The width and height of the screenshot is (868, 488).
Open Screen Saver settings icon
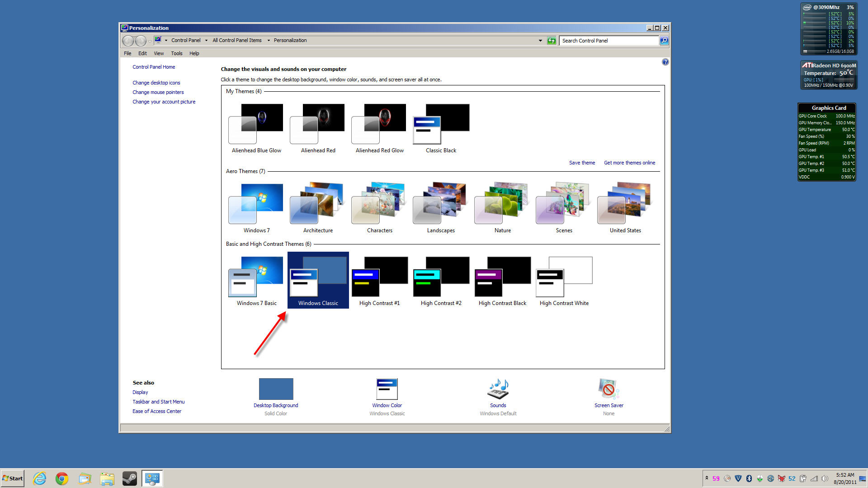click(609, 389)
